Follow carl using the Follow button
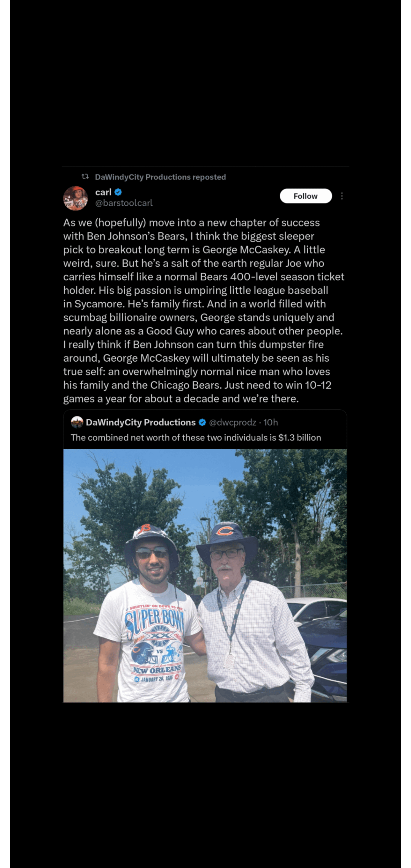 point(306,196)
